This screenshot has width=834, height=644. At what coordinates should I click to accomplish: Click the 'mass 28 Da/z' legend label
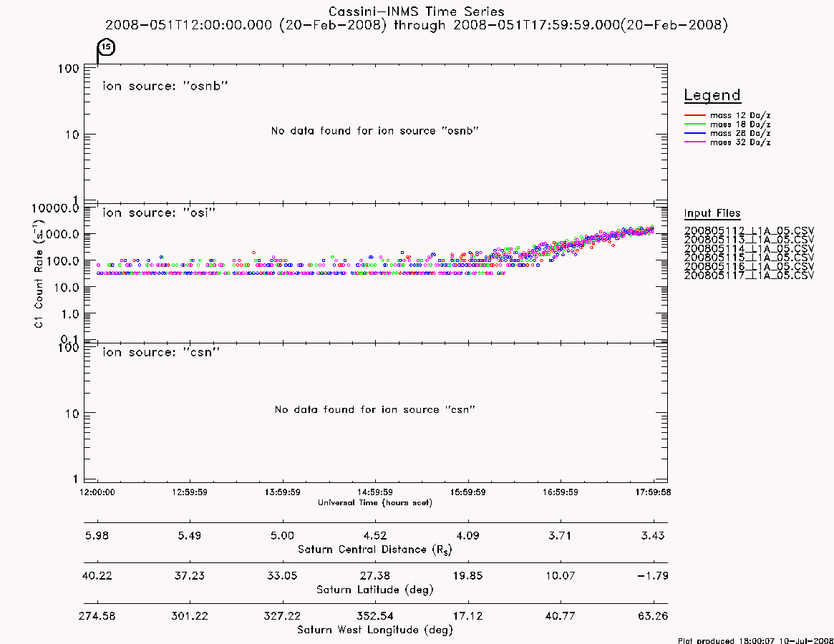coord(740,133)
